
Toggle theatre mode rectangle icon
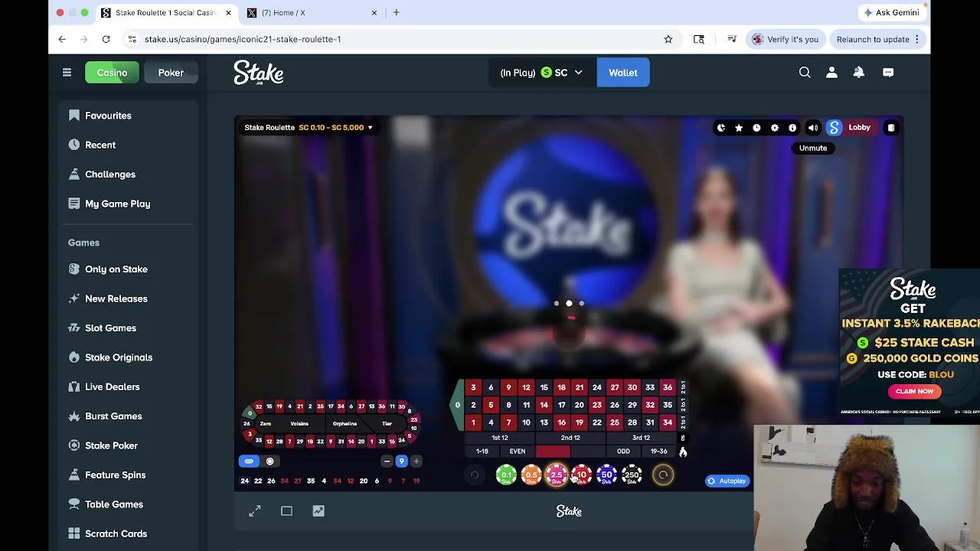coord(286,511)
